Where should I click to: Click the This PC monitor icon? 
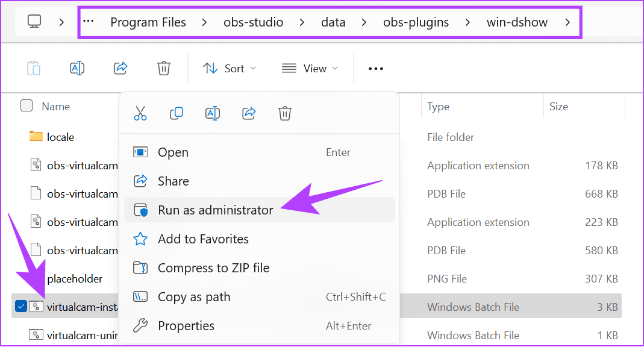34,22
